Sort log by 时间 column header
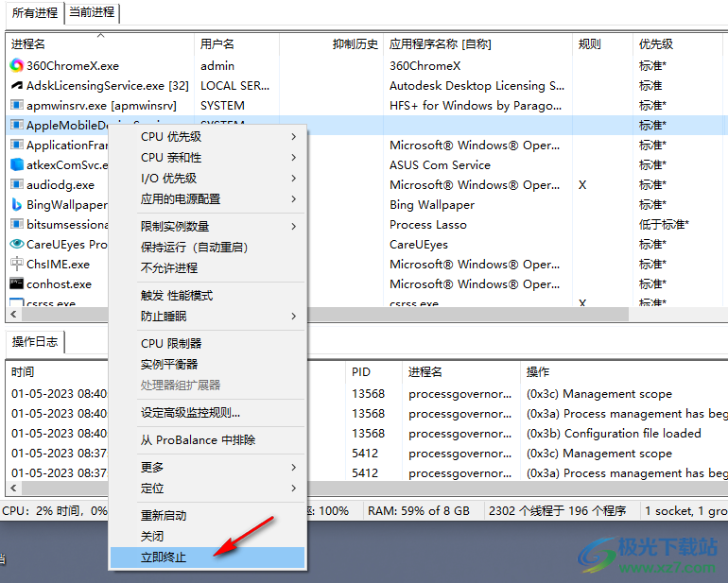The width and height of the screenshot is (728, 583). click(58, 371)
